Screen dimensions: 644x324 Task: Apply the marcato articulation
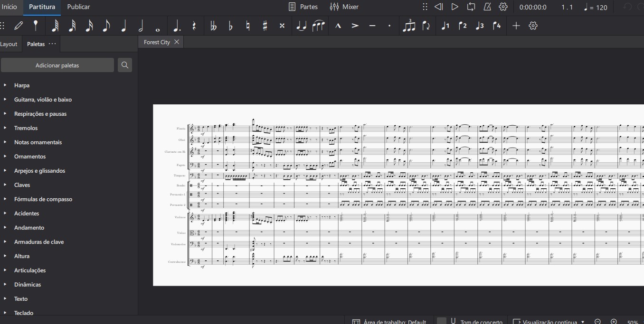(338, 26)
